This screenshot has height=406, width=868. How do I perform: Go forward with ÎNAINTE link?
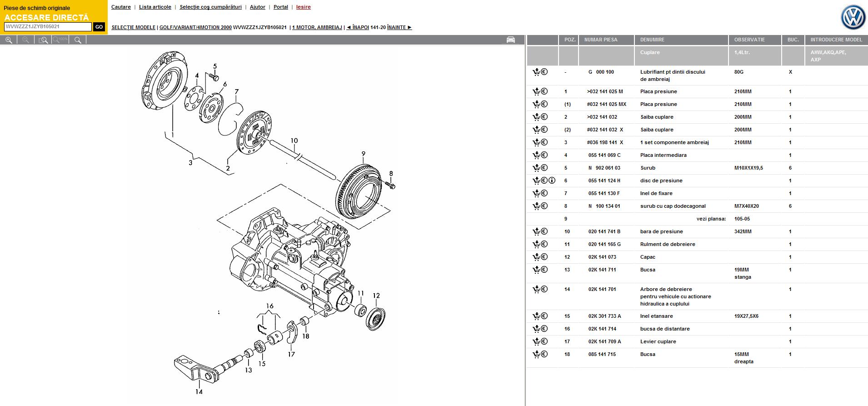click(399, 27)
